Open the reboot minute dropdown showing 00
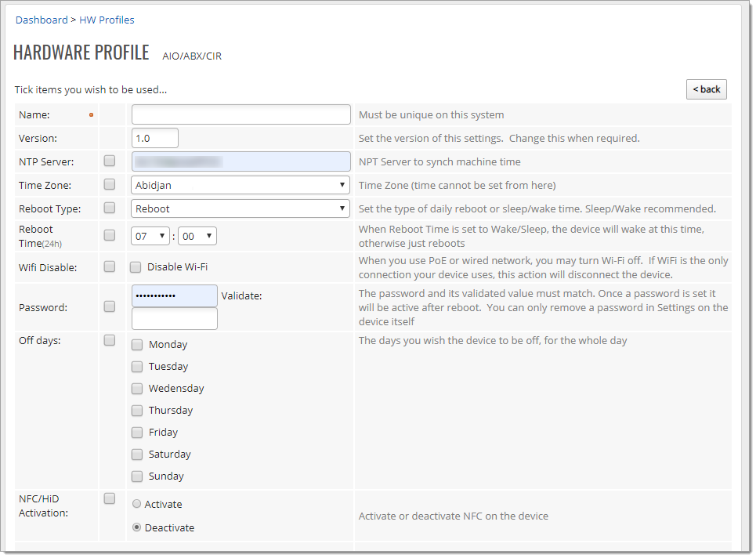This screenshot has width=756, height=558. [x=197, y=236]
